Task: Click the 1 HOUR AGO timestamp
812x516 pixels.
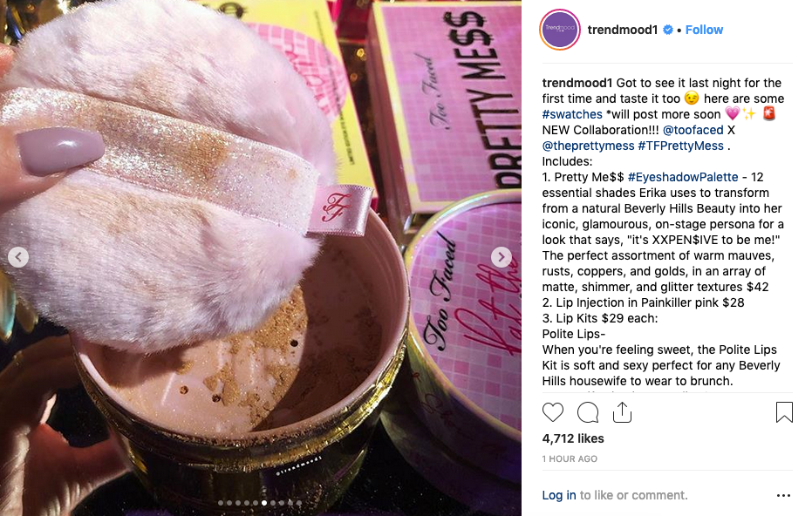Action: coord(570,458)
